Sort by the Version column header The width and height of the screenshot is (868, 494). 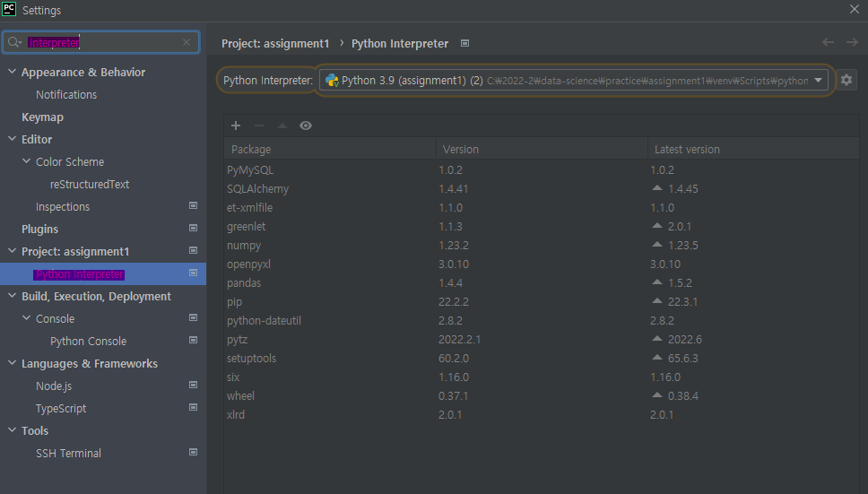coord(542,150)
